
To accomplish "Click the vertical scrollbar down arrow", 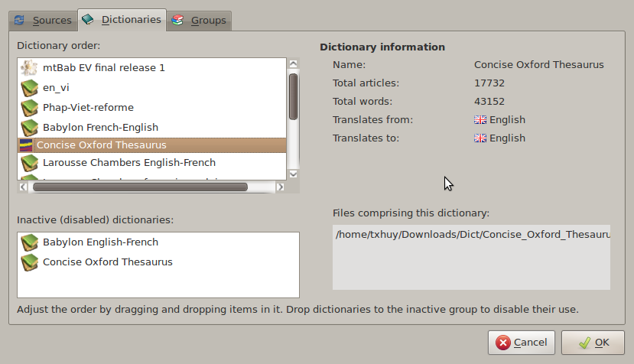I will click(x=293, y=173).
